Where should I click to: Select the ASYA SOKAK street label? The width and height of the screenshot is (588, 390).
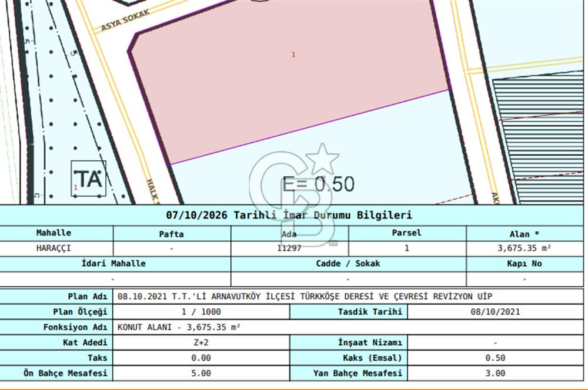click(125, 20)
